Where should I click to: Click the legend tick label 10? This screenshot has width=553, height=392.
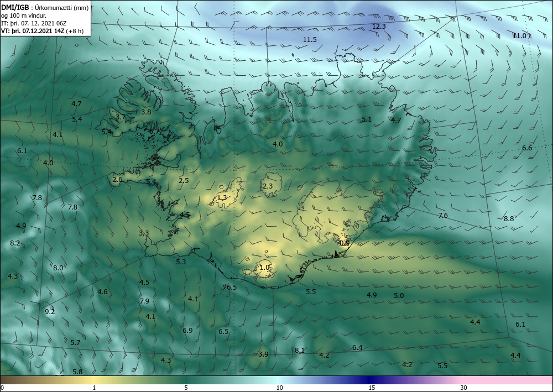pyautogui.click(x=279, y=388)
